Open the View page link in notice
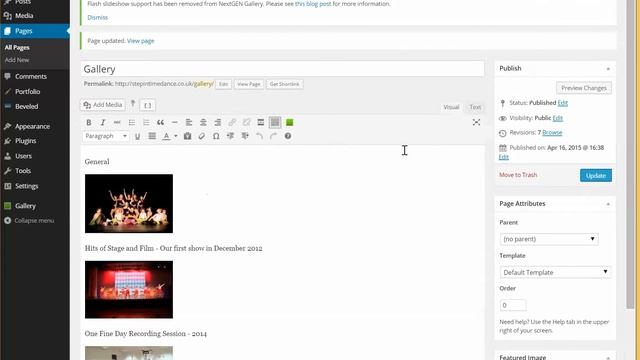Viewport: 640px width, 360px height. pos(140,41)
